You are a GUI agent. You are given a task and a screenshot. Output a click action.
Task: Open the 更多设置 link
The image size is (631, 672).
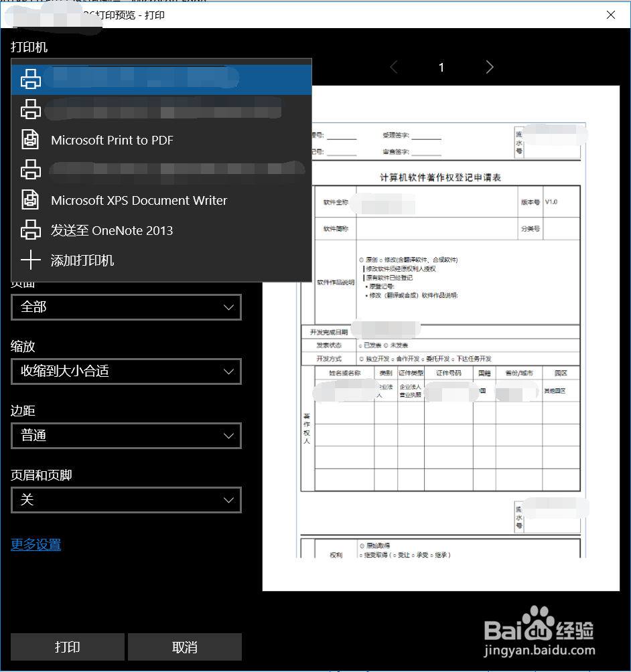[x=36, y=545]
